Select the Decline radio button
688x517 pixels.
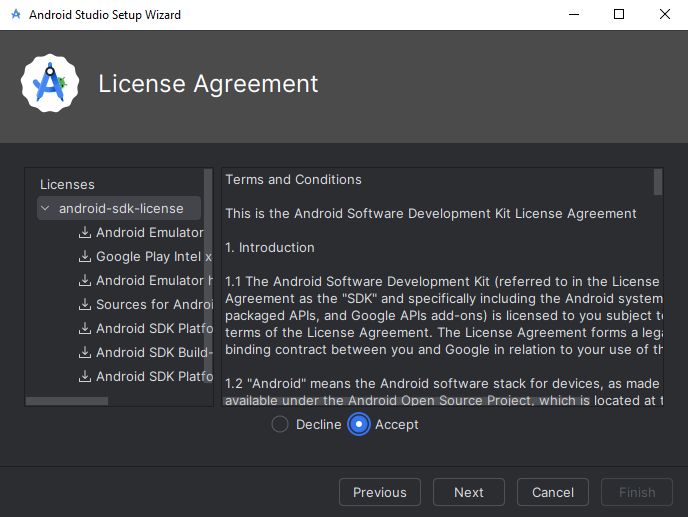[280, 424]
